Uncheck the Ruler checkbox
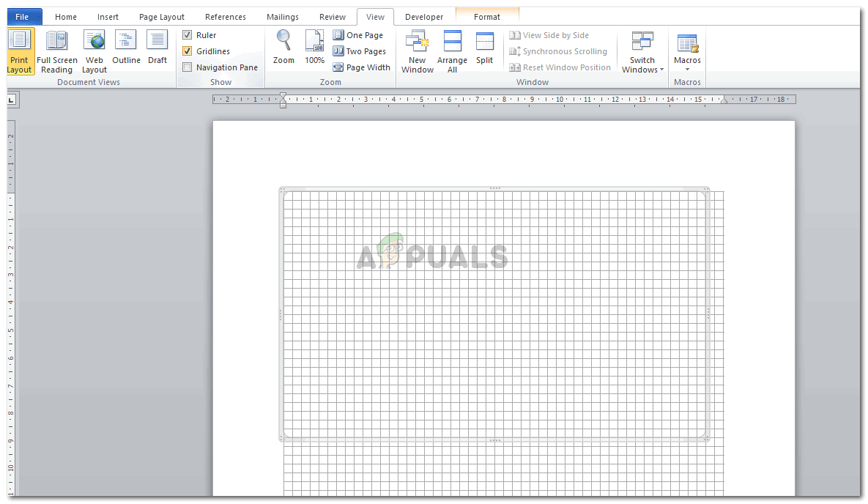 coord(188,35)
